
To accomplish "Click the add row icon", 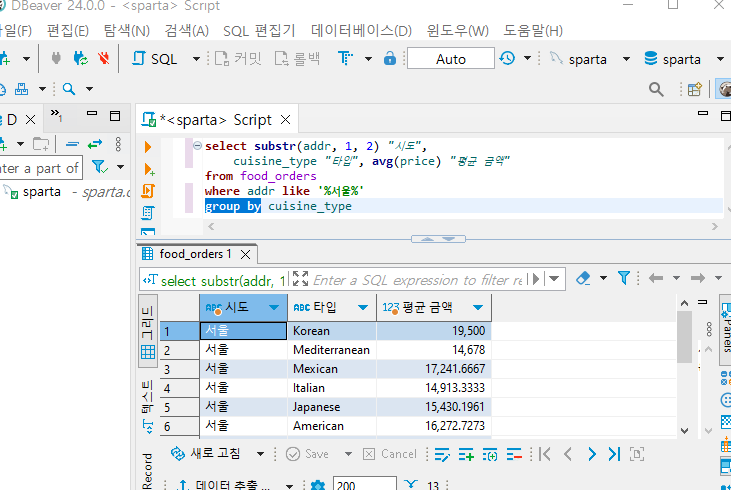I will (x=466, y=454).
